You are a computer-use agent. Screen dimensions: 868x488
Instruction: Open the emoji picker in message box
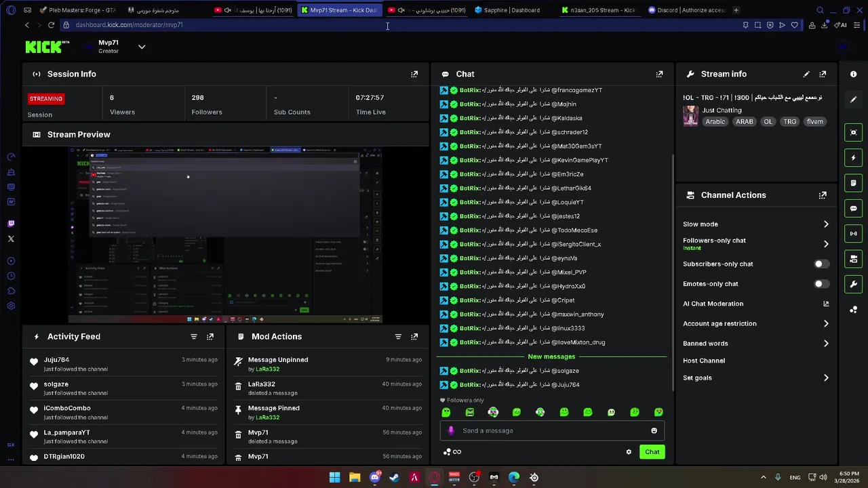(x=654, y=430)
